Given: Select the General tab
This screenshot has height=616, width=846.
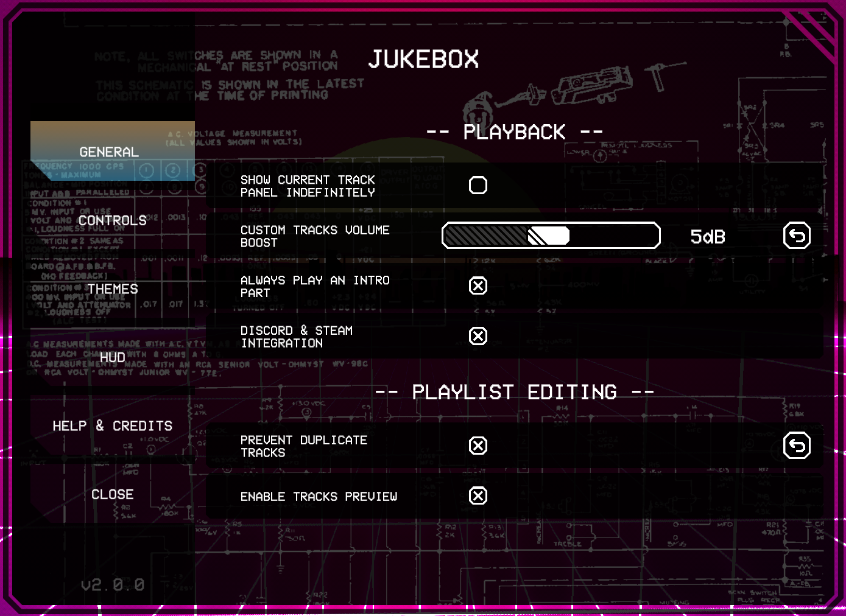Looking at the screenshot, I should click(108, 152).
